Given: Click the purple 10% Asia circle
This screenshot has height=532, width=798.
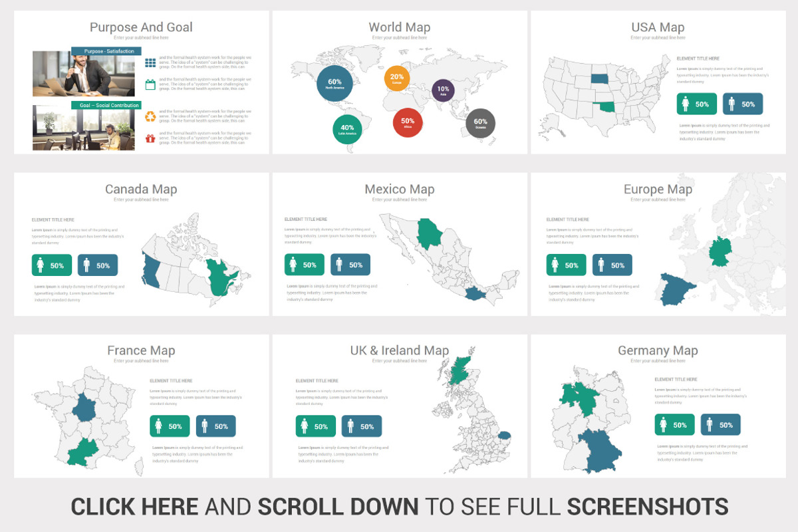Looking at the screenshot, I should [443, 90].
